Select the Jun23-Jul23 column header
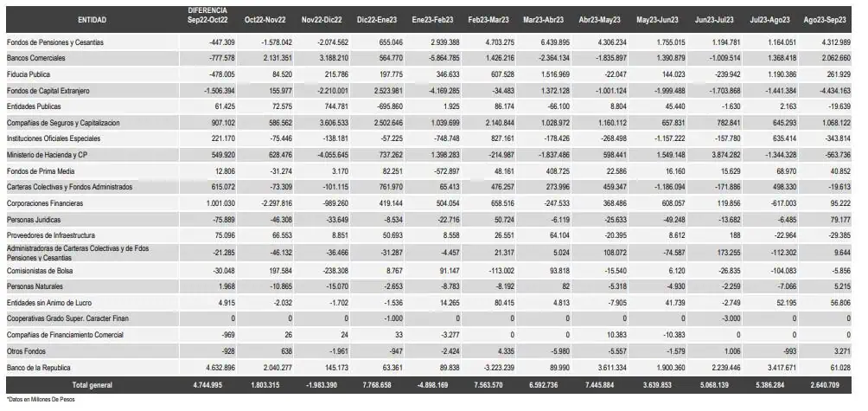 click(x=714, y=19)
